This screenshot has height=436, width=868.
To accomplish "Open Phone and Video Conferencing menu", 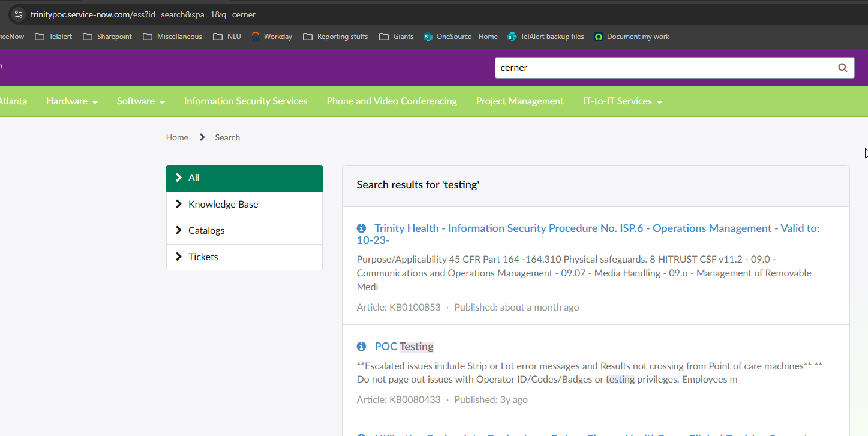I will click(392, 101).
